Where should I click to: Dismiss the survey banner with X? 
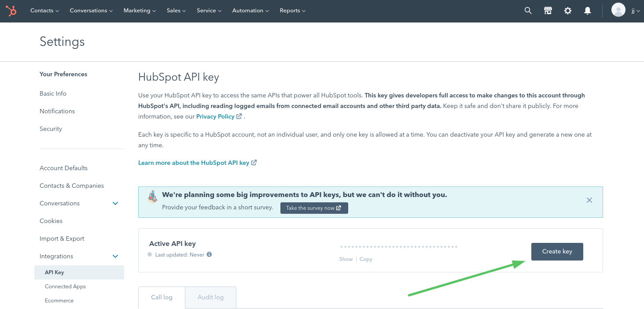[589, 200]
